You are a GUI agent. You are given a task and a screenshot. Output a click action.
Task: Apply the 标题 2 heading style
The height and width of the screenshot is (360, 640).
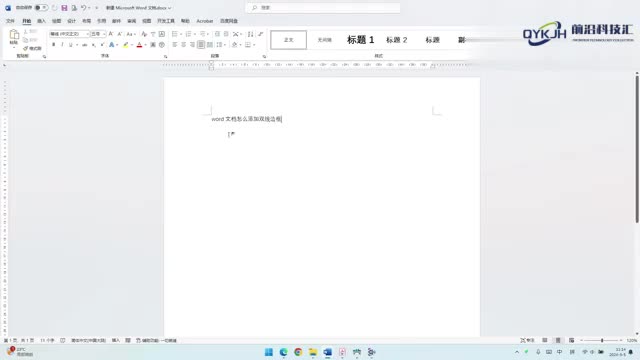(x=396, y=40)
